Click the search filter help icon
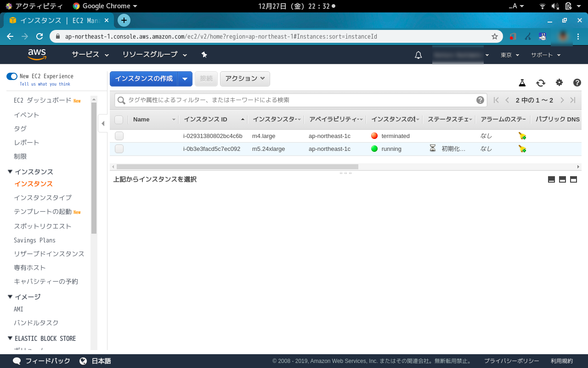 (480, 100)
